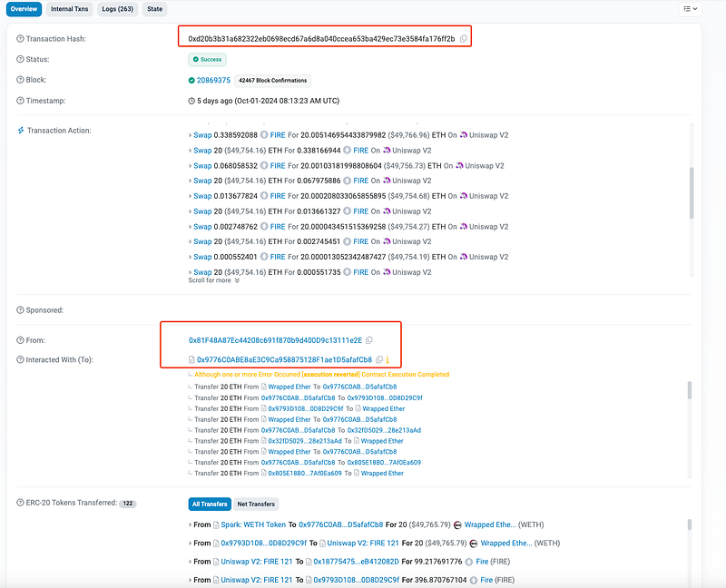
Task: Click help icon beside Timestamp label
Action: point(21,101)
